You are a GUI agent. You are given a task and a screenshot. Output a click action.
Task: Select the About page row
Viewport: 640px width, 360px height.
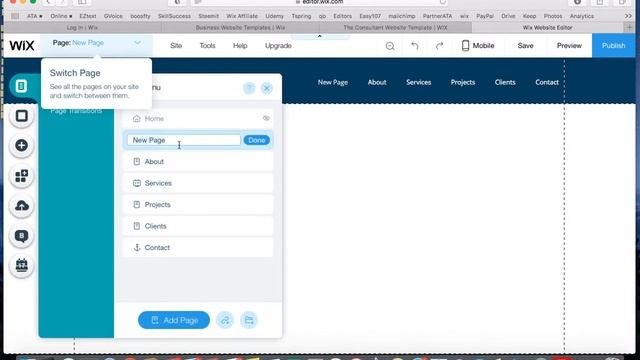pos(198,162)
